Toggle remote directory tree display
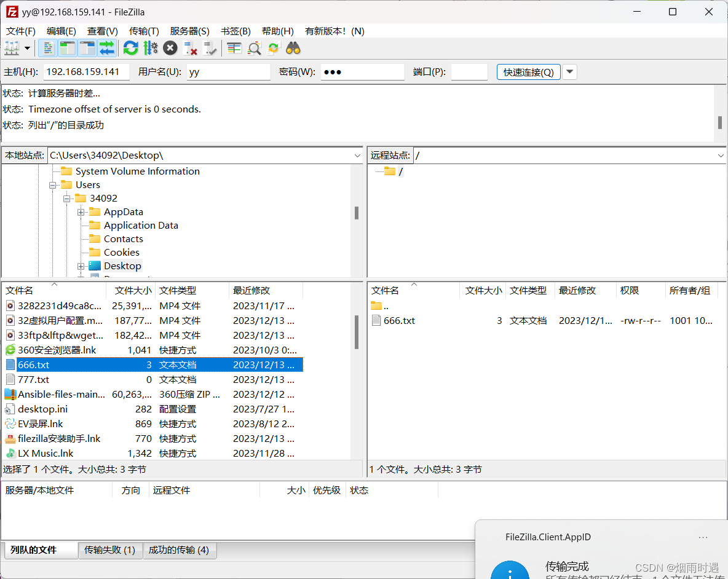The width and height of the screenshot is (728, 579). coord(87,48)
